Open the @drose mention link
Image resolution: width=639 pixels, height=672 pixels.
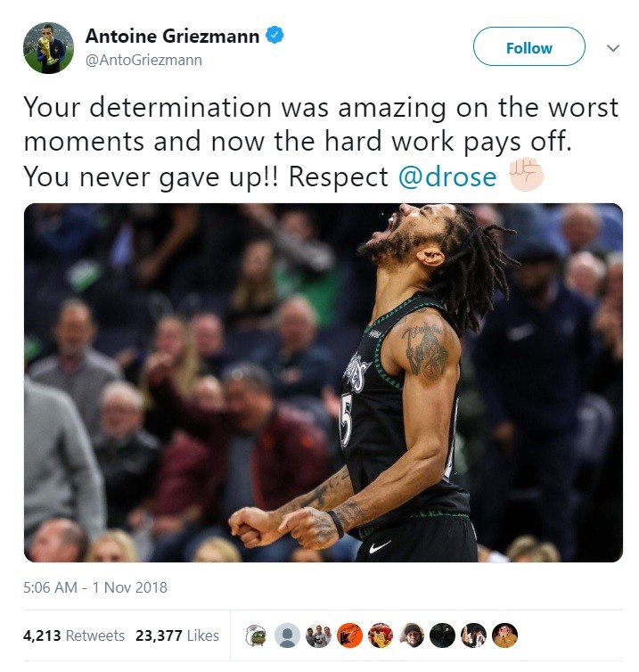pos(447,176)
